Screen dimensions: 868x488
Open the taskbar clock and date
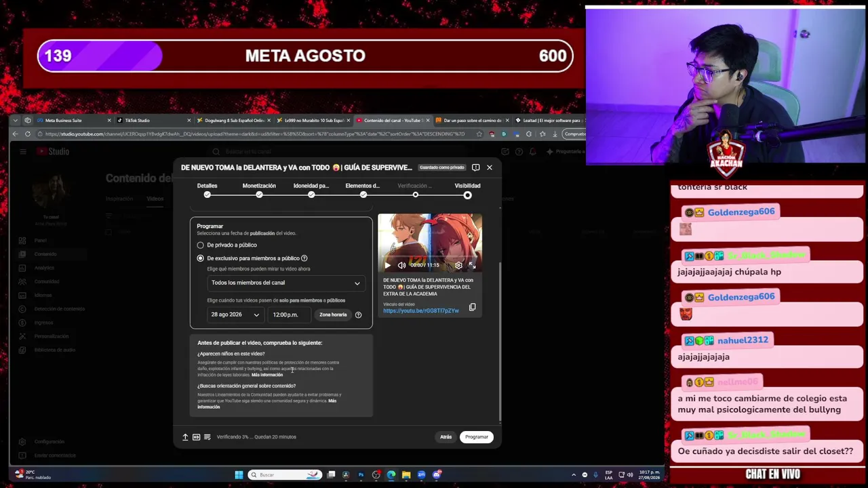tap(650, 475)
